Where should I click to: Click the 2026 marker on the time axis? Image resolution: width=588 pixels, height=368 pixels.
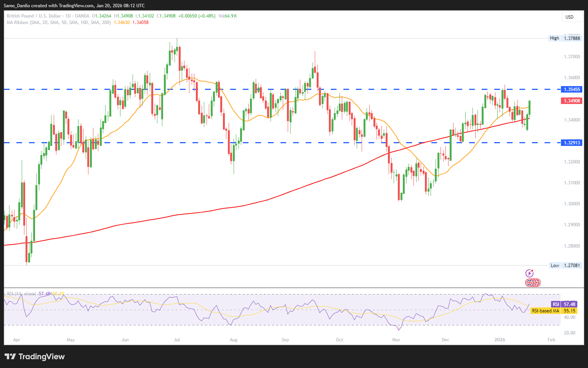(x=499, y=340)
